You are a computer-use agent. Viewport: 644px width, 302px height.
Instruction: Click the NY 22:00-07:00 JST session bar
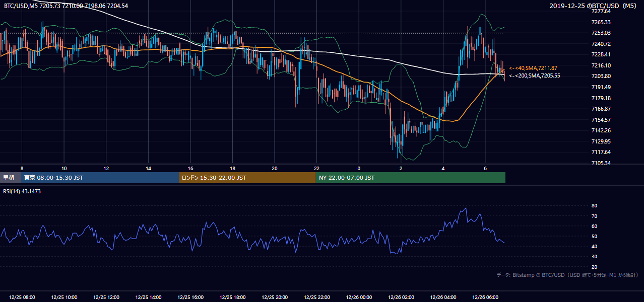coord(411,178)
